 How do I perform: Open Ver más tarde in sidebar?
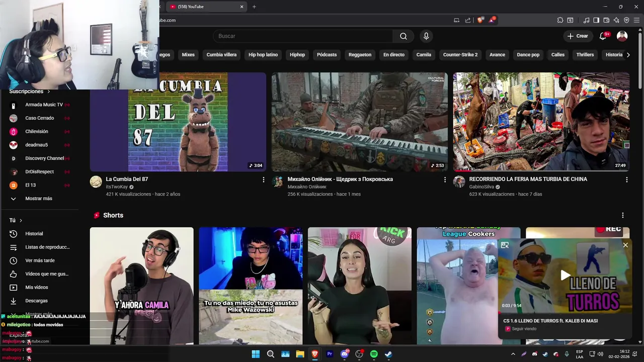(x=39, y=260)
